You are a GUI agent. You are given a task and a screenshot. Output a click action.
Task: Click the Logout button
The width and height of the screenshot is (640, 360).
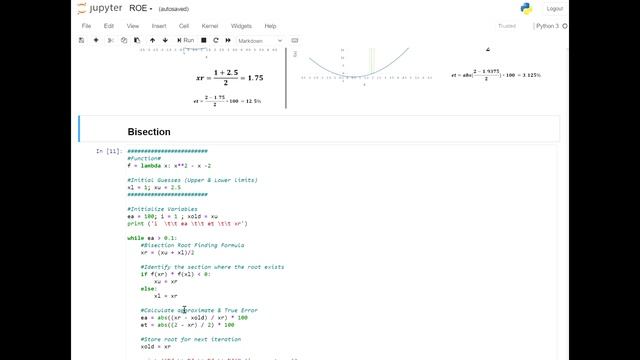click(x=555, y=9)
